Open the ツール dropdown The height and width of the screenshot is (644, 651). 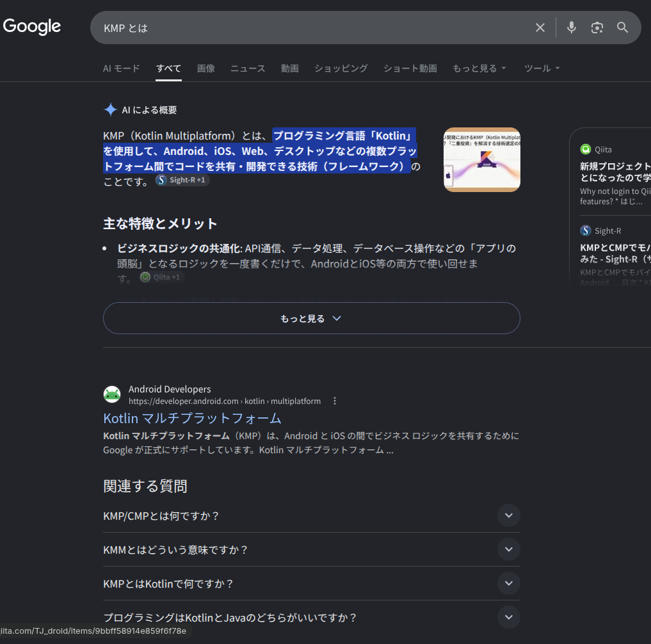(x=542, y=68)
